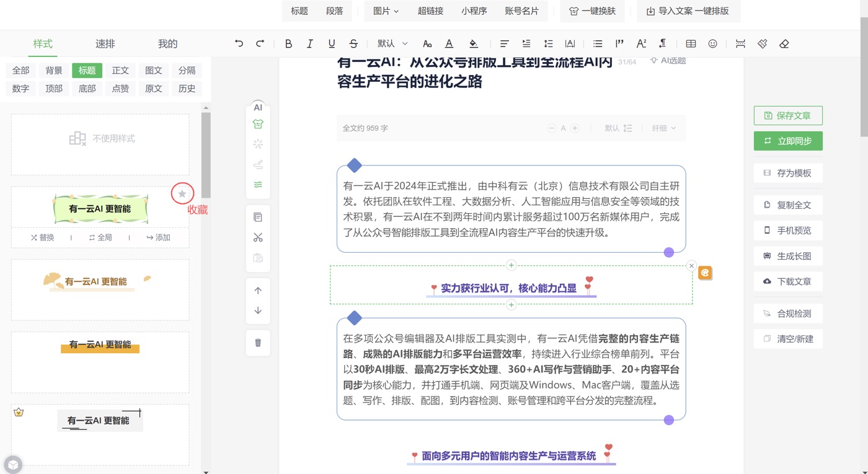Toggle strikethrough formatting

click(353, 43)
